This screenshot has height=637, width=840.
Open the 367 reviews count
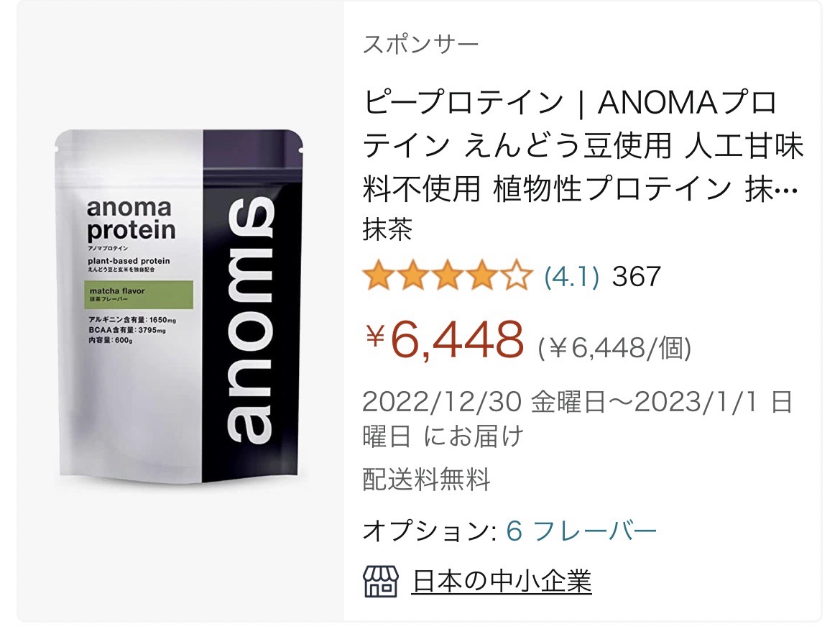pos(637,277)
